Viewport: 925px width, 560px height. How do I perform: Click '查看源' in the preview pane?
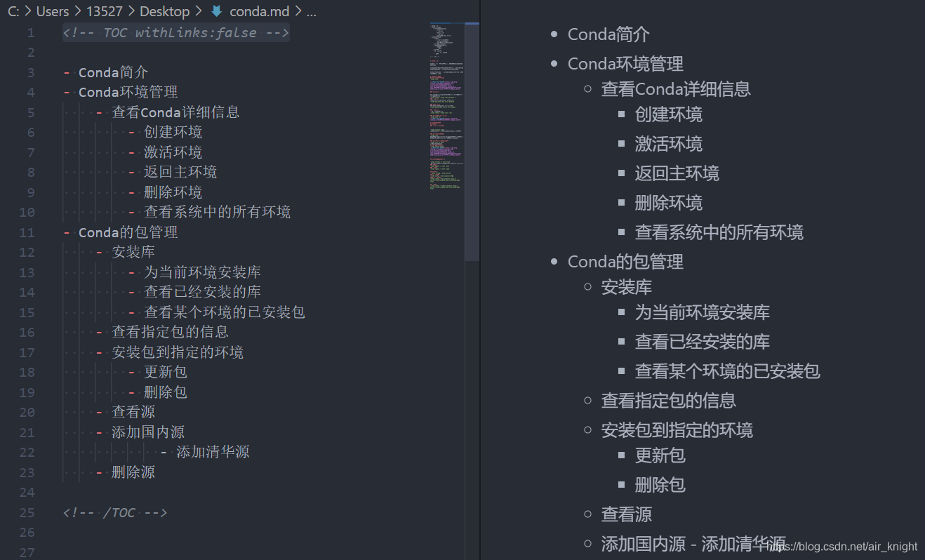click(x=627, y=514)
